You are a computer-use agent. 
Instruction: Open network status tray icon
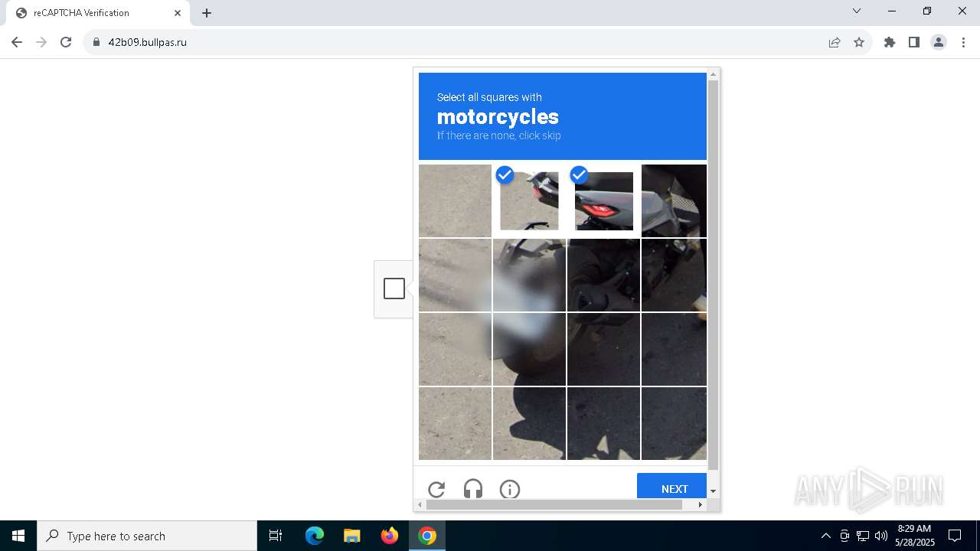(x=863, y=536)
